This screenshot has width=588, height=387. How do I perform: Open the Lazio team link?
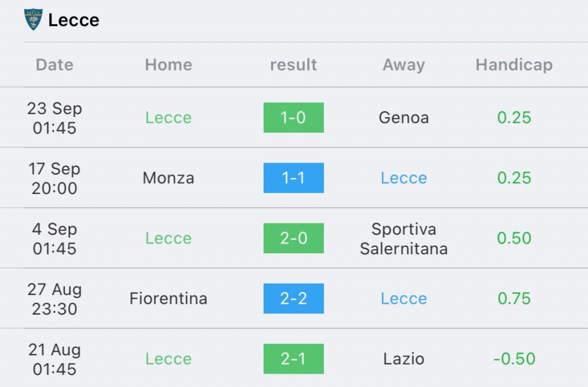pyautogui.click(x=404, y=359)
